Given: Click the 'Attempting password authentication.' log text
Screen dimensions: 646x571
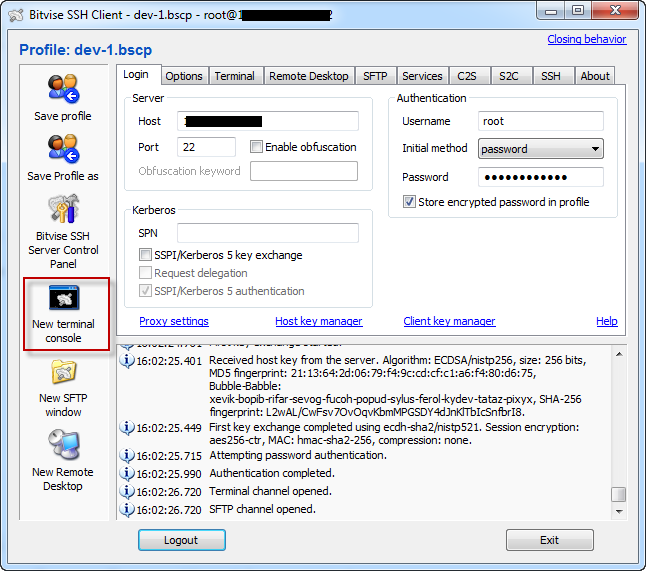Looking at the screenshot, I should (298, 455).
